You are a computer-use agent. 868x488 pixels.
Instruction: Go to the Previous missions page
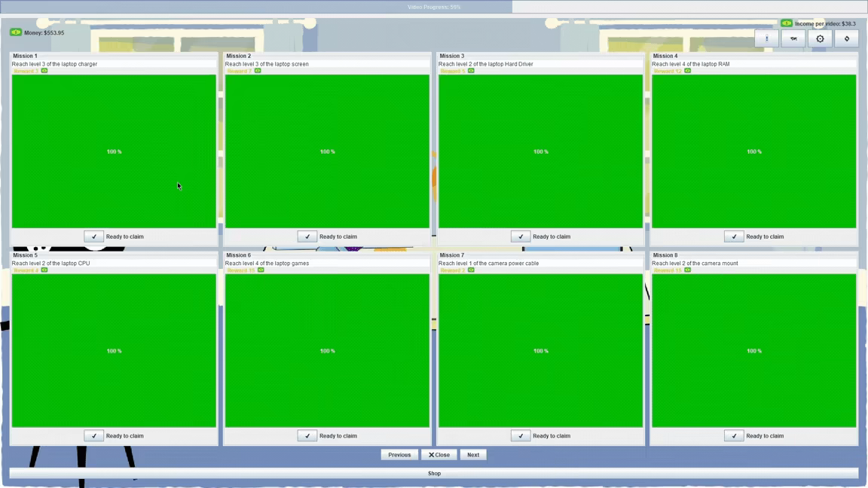399,455
